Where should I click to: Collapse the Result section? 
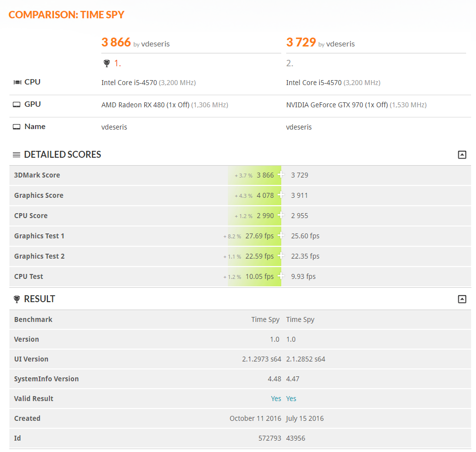coord(462,299)
